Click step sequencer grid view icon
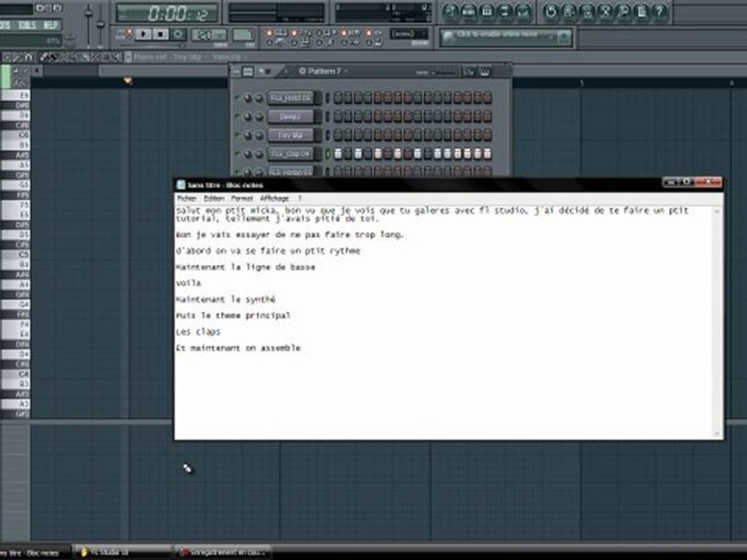The width and height of the screenshot is (747, 560). (248, 72)
